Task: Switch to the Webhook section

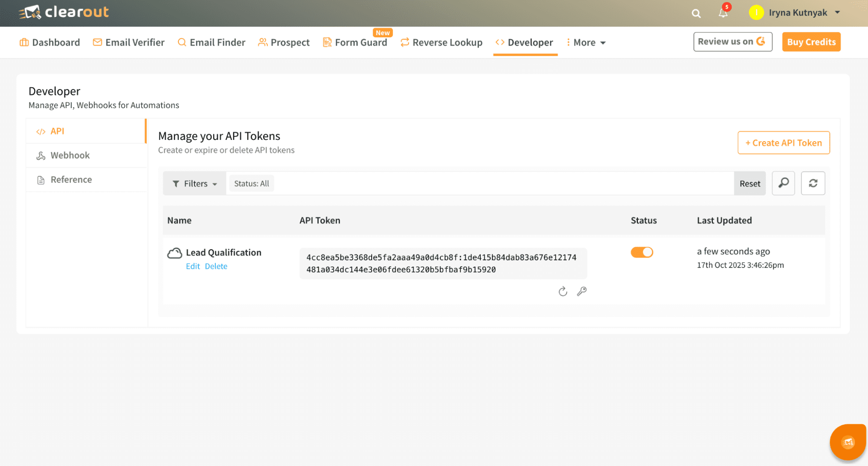Action: click(x=70, y=155)
